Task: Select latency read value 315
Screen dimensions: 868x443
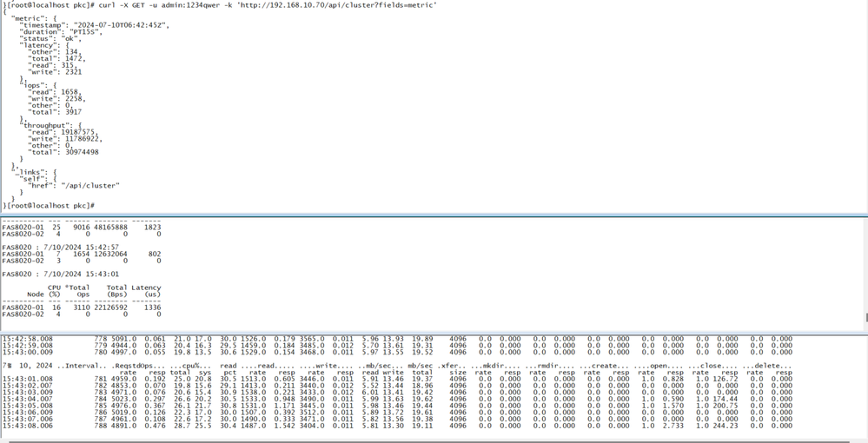Action: [66, 65]
